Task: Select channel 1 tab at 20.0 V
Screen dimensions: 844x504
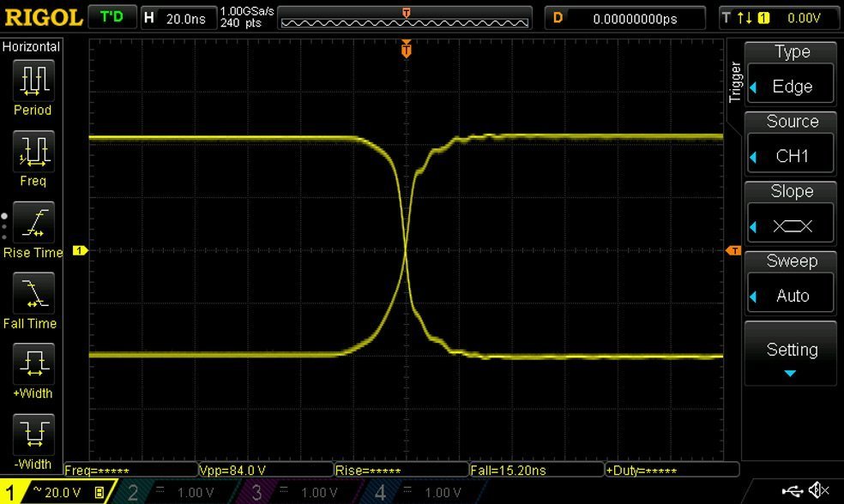Action: point(57,492)
